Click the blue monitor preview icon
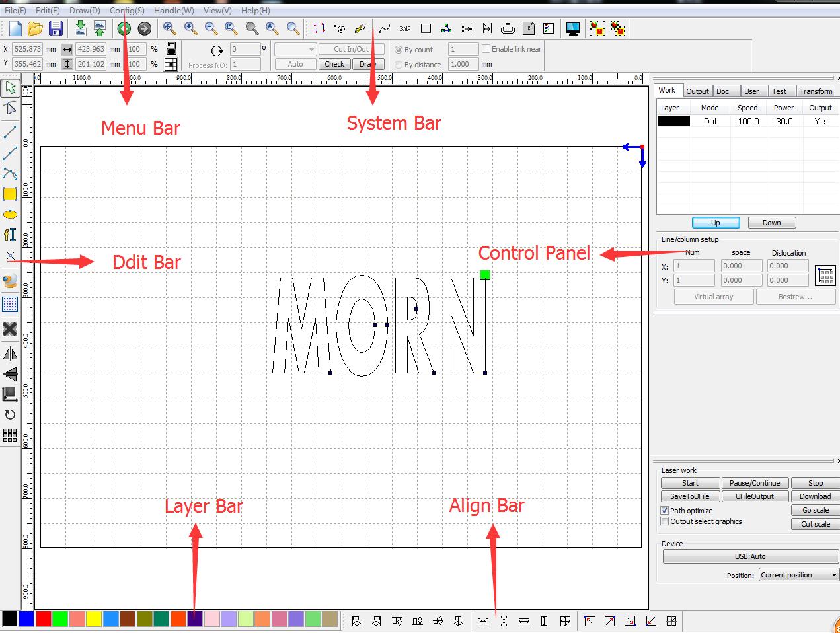 tap(572, 28)
